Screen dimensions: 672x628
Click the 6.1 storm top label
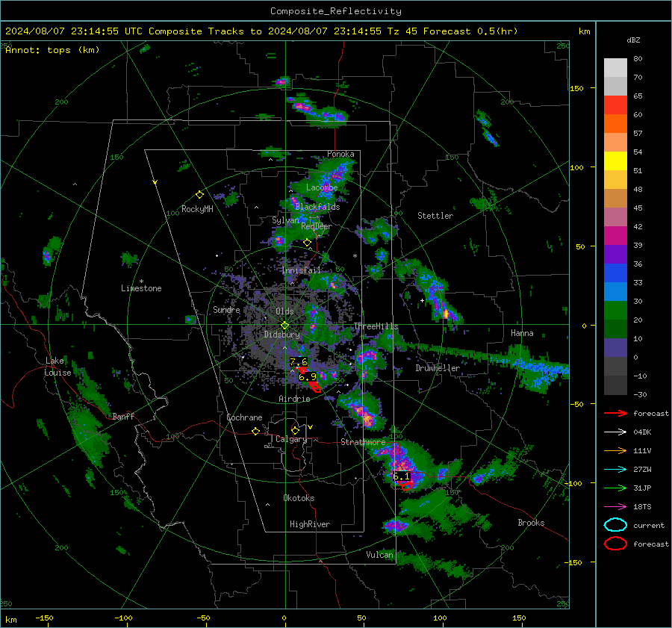401,476
